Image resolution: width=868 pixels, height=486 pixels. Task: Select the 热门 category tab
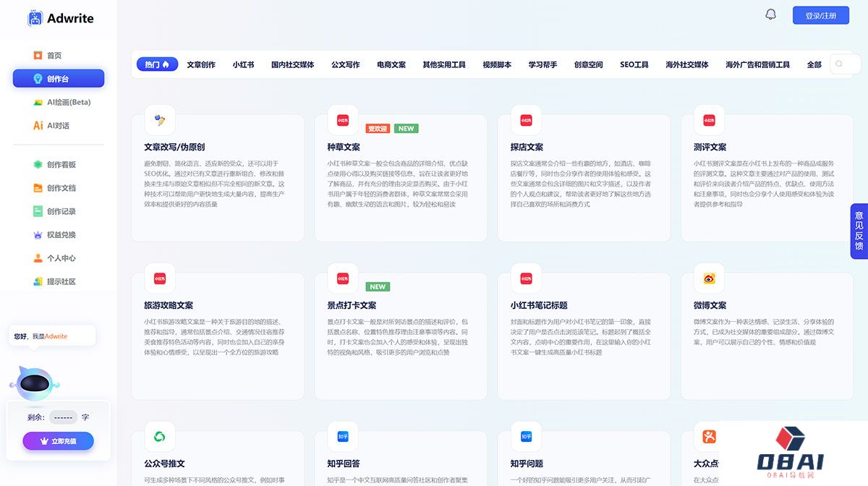157,64
